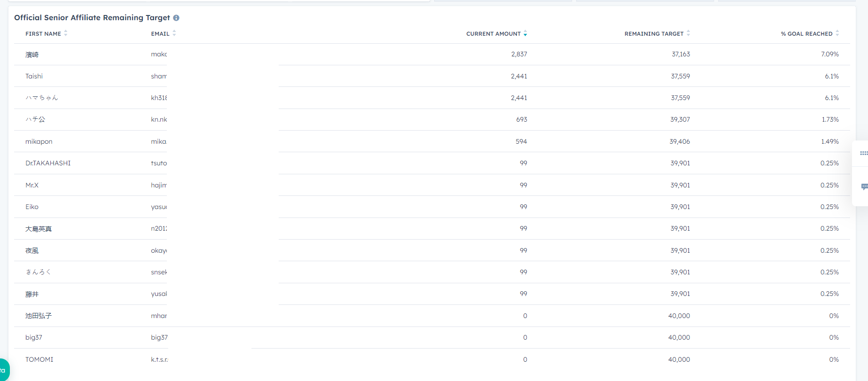Select the name 夜風
The height and width of the screenshot is (381, 868).
(x=32, y=250)
